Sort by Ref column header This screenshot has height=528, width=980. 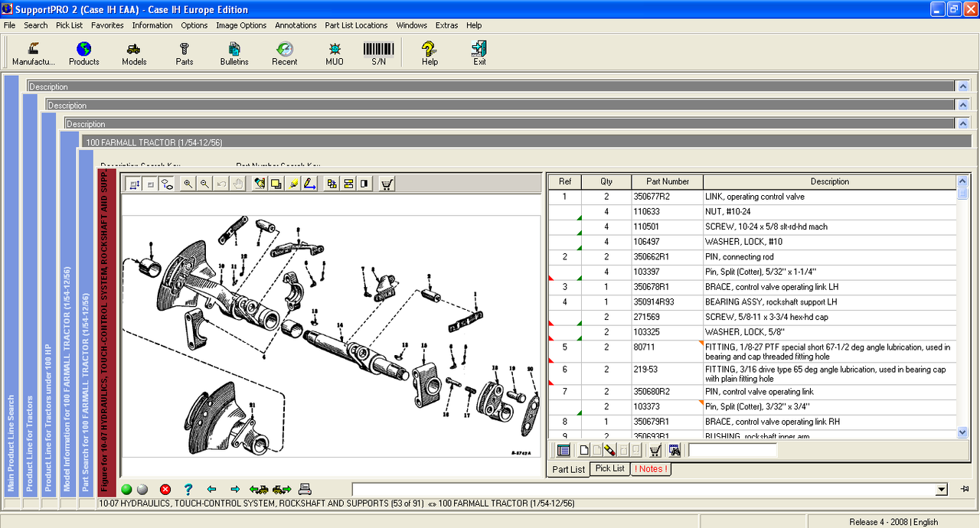[x=565, y=181]
